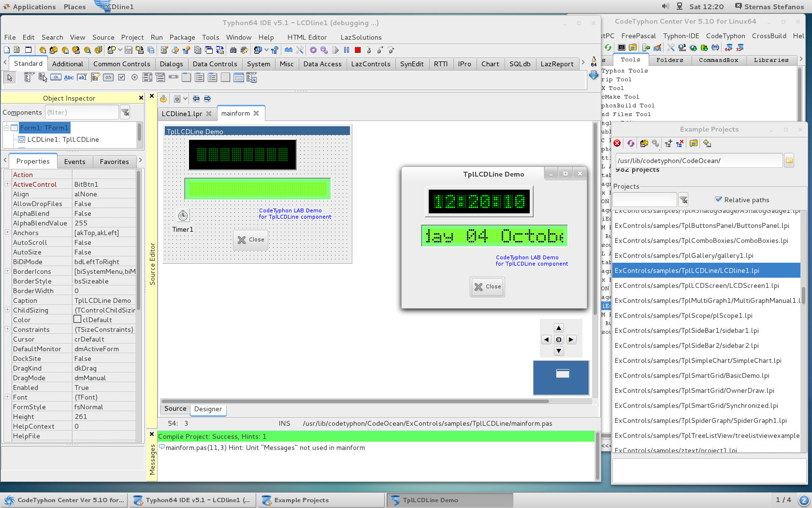This screenshot has height=508, width=812.
Task: Collapse the Form1 tree node in Object Inspector
Action: point(7,128)
